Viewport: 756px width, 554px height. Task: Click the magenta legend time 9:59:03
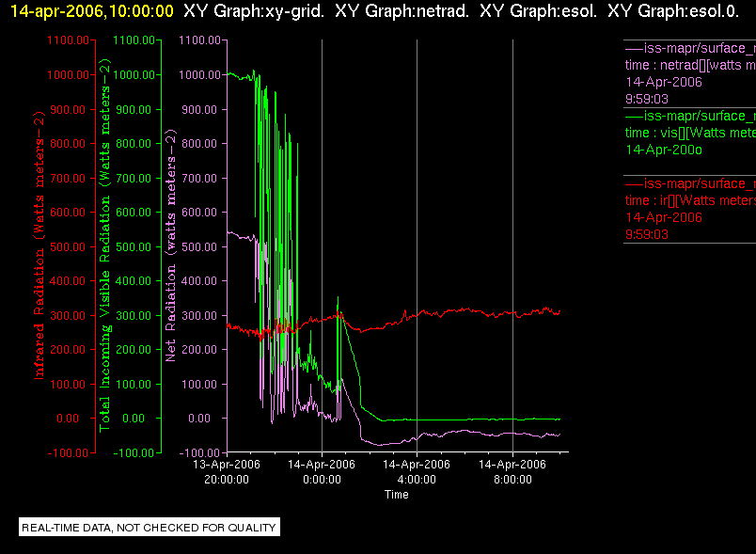point(647,100)
